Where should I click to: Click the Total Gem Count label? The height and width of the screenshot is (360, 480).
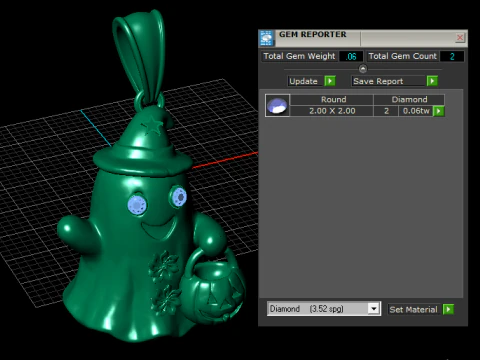pyautogui.click(x=402, y=56)
